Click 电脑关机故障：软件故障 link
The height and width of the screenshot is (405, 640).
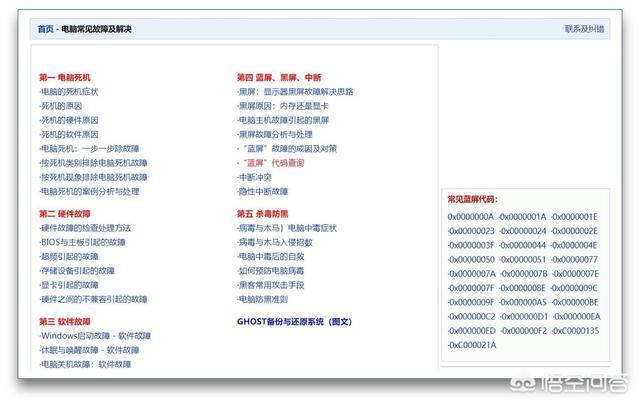88,365
